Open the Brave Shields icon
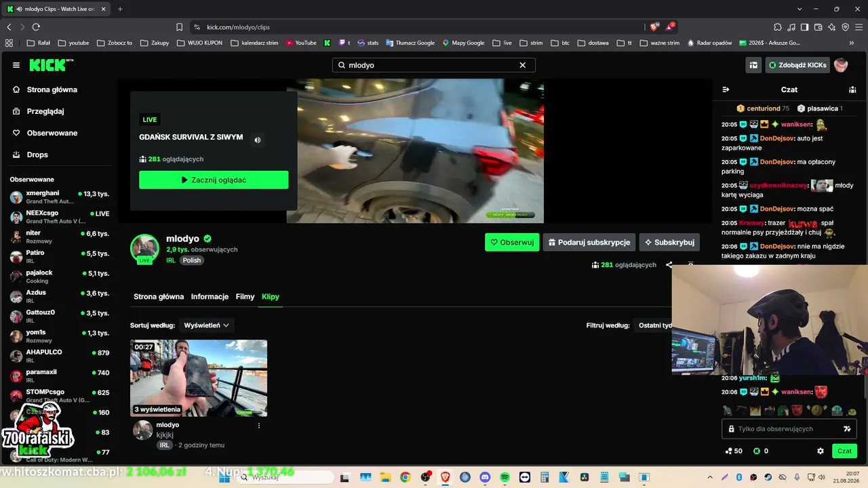The image size is (868, 488). click(654, 27)
